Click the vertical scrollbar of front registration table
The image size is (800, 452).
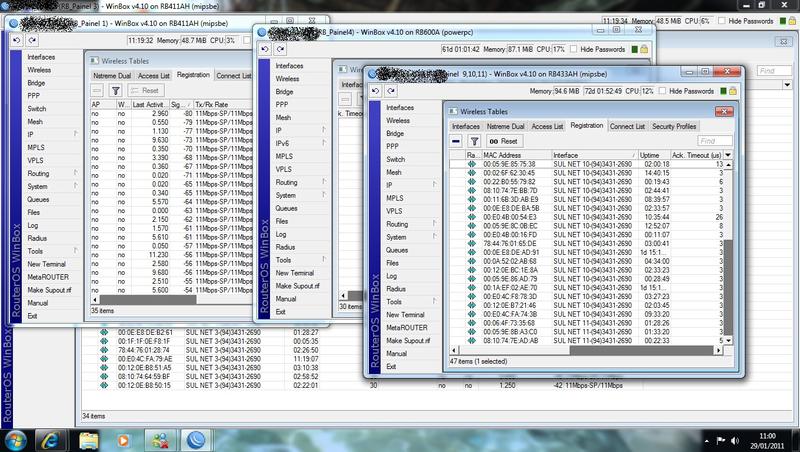click(728, 288)
